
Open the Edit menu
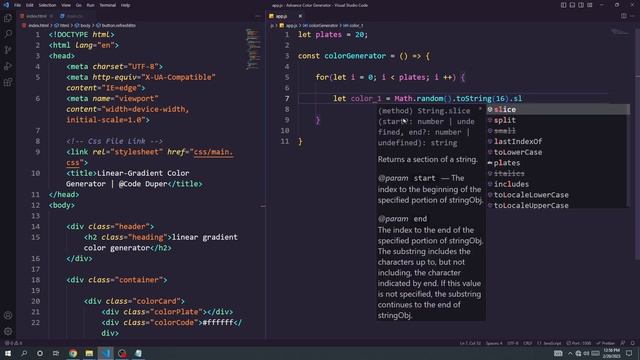(x=30, y=5)
